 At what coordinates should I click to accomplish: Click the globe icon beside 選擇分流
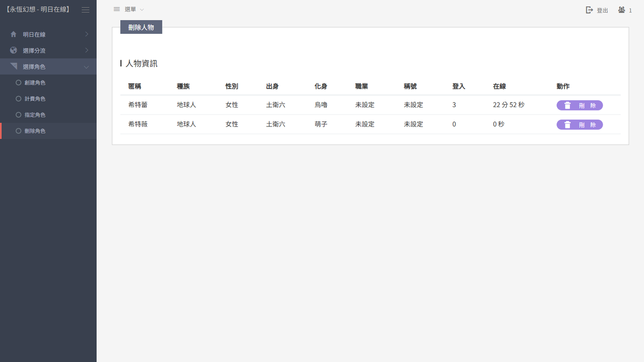(14, 50)
